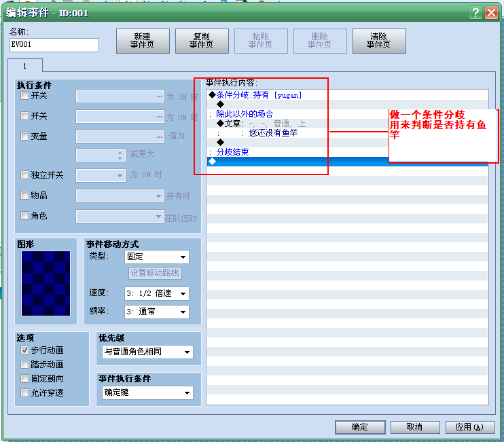
Task: Open the 类型 movement type dropdown
Action: (x=157, y=257)
